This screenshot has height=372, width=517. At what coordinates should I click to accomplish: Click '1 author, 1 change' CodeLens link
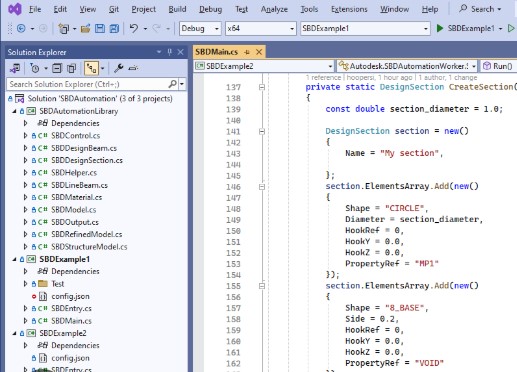[x=448, y=78]
